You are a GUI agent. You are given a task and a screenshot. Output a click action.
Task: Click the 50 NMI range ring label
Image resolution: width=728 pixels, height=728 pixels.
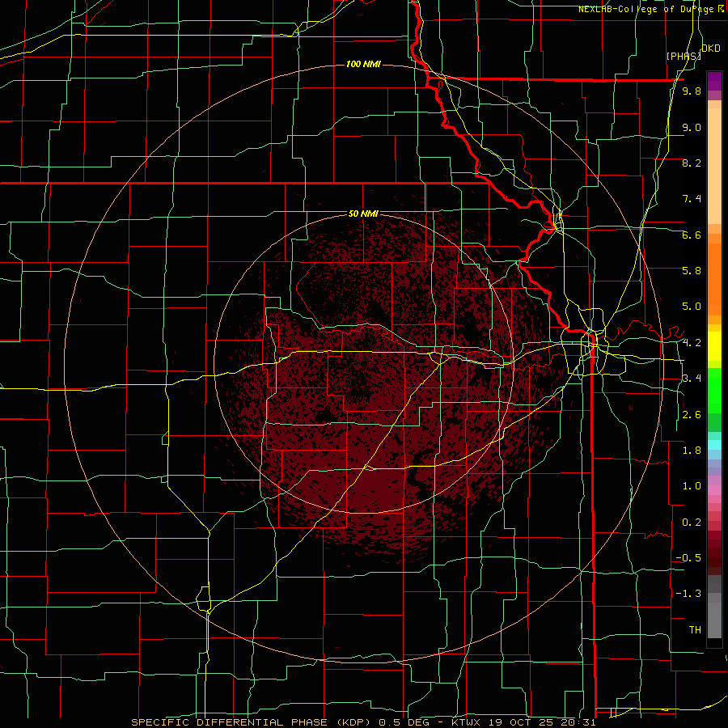[x=363, y=214]
